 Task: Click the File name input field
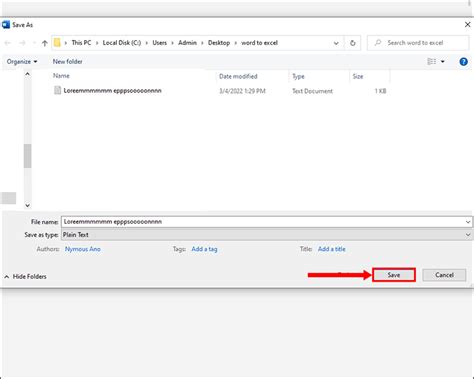(x=263, y=222)
